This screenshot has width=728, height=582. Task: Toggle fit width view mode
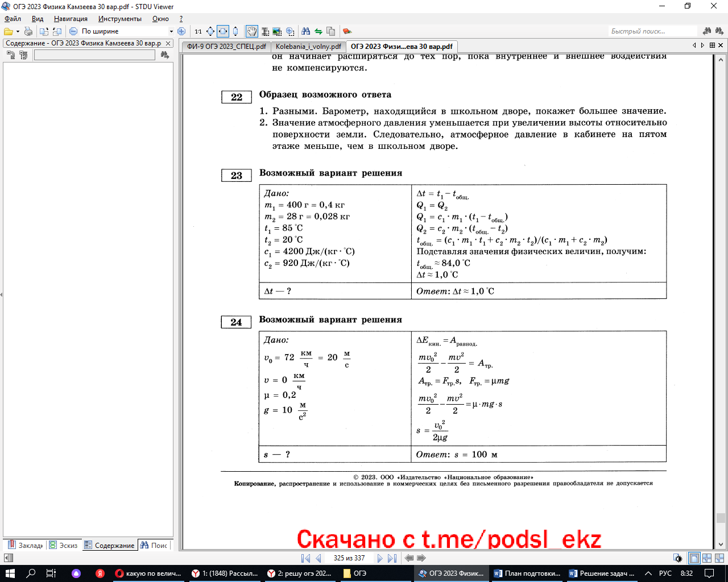(223, 31)
